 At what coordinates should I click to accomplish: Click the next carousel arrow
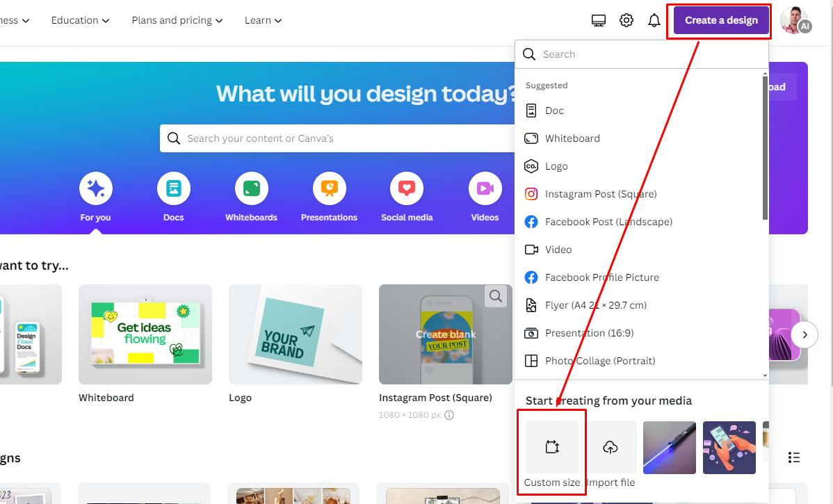(x=804, y=334)
